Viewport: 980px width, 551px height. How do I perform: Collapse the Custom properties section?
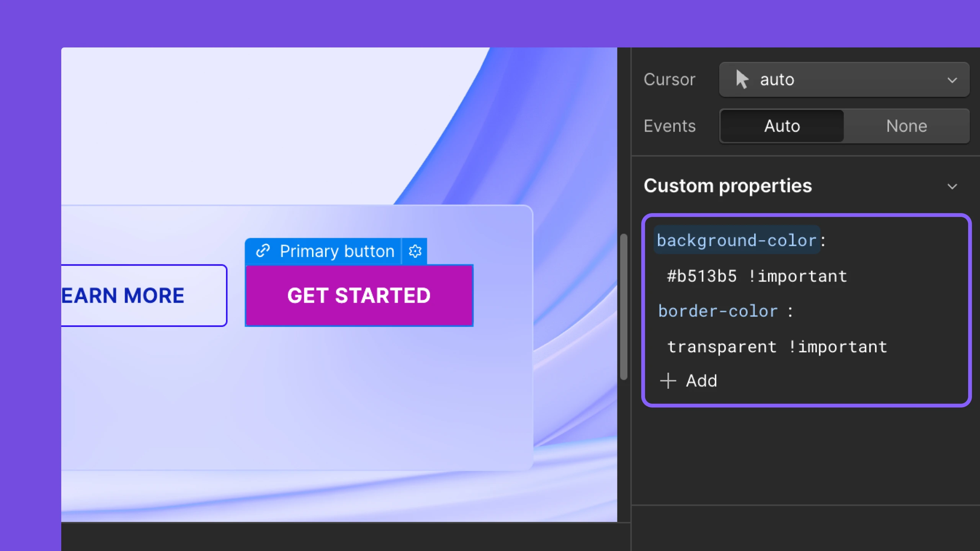952,186
